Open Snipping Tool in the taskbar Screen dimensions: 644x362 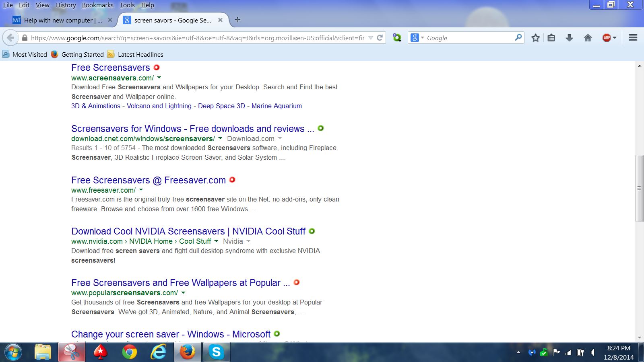[72, 352]
